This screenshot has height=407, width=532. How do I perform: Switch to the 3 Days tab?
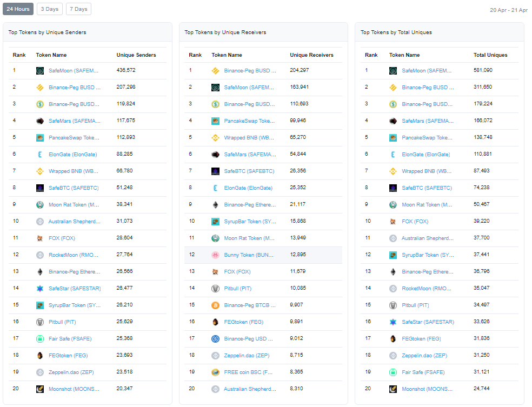50,9
